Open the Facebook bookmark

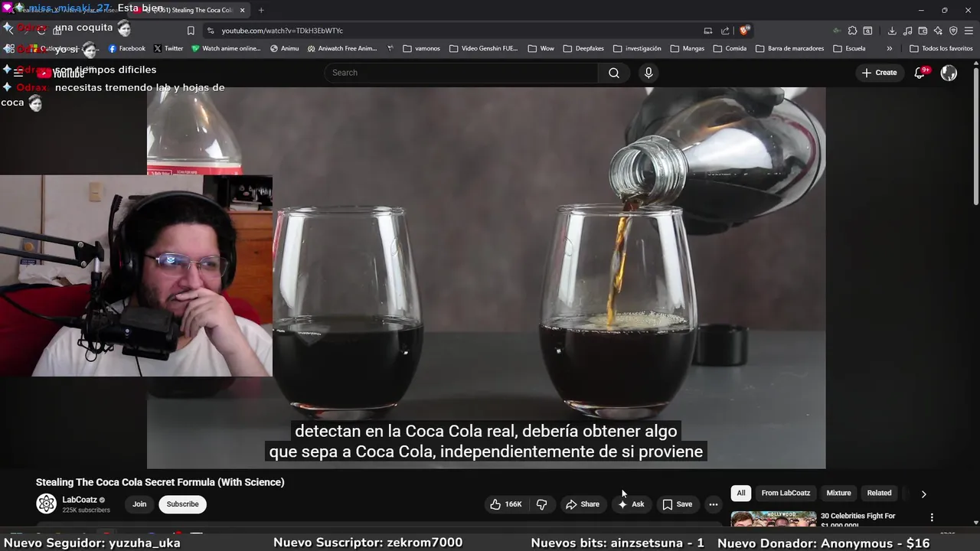click(126, 48)
